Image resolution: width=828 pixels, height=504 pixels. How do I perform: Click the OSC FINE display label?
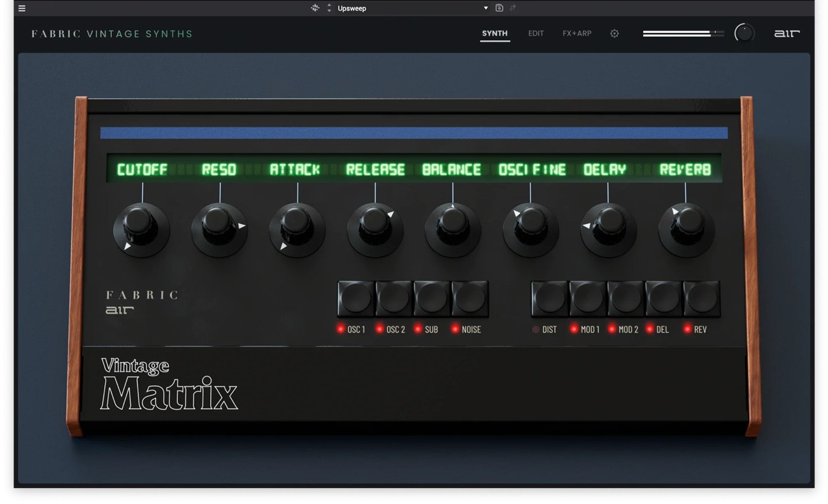click(532, 170)
